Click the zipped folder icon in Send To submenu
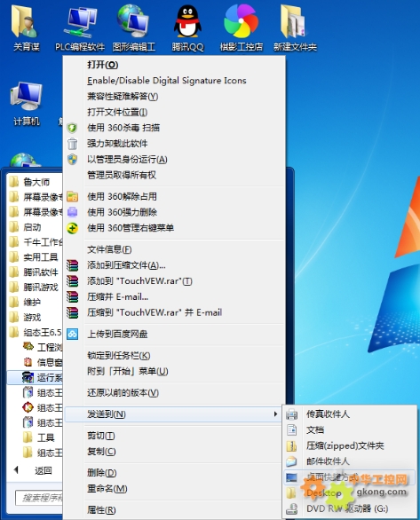The height and width of the screenshot is (520, 420). [x=291, y=446]
